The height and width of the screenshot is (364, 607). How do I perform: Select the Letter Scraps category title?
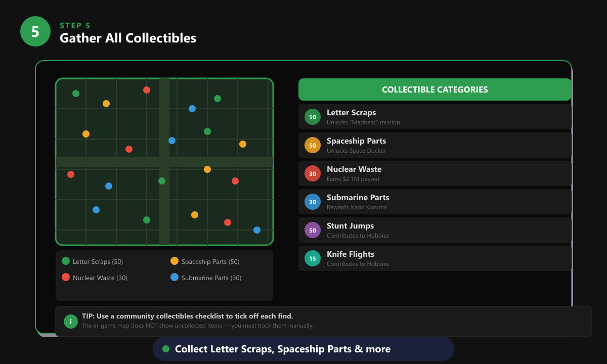tap(351, 113)
